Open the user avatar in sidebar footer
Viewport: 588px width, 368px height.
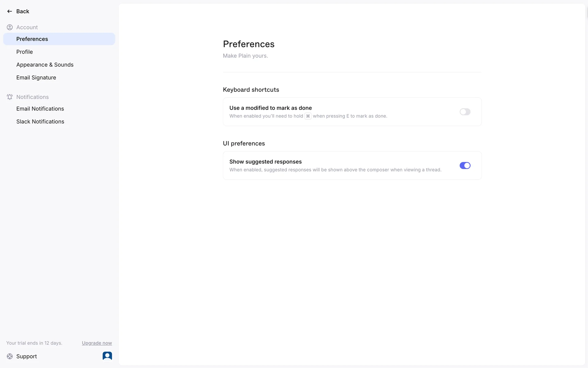coord(107,356)
